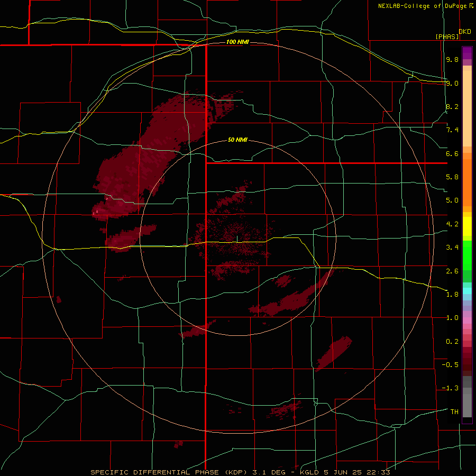Click the 1.8 color scale value

coord(452,295)
